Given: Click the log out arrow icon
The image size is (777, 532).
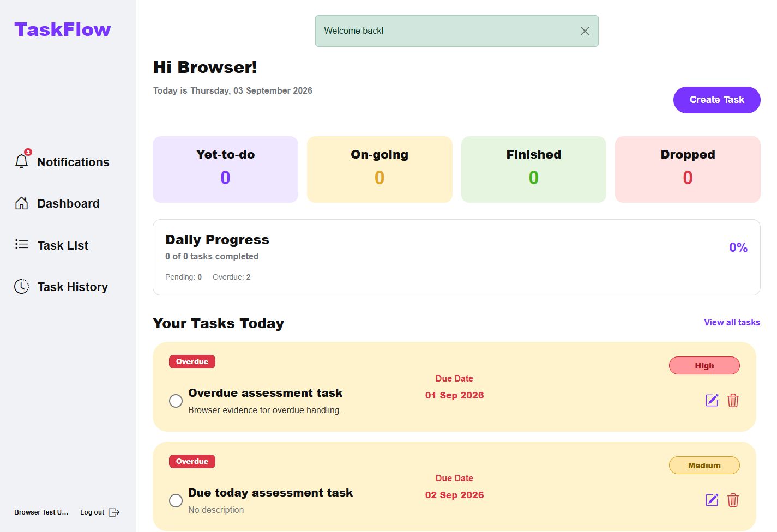Looking at the screenshot, I should 114,512.
